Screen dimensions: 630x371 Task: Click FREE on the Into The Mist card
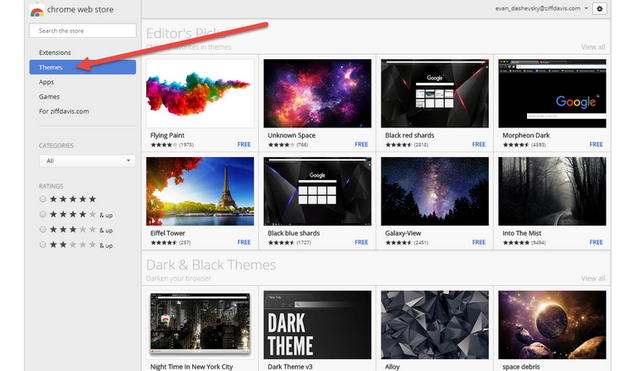pos(596,242)
